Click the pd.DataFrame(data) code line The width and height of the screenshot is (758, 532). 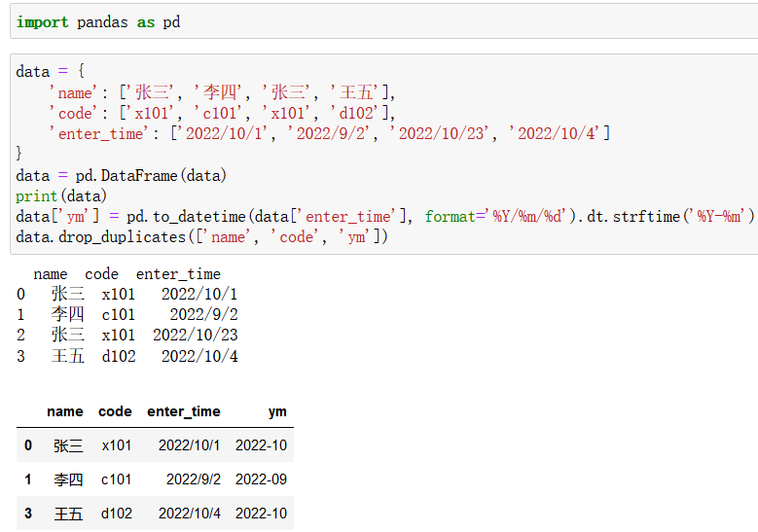pyautogui.click(x=121, y=175)
